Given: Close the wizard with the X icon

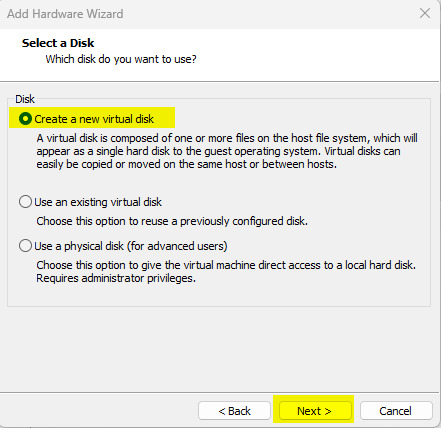Looking at the screenshot, I should (425, 13).
